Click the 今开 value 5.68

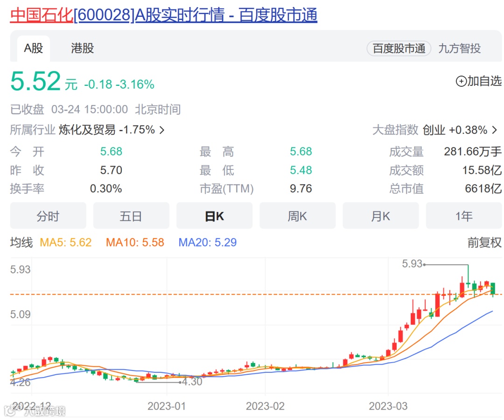(x=111, y=151)
